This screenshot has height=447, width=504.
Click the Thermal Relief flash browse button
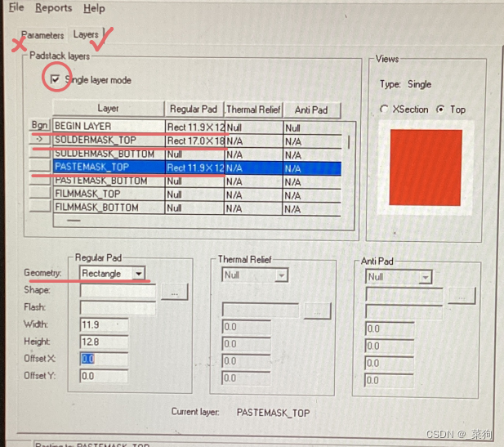[317, 311]
